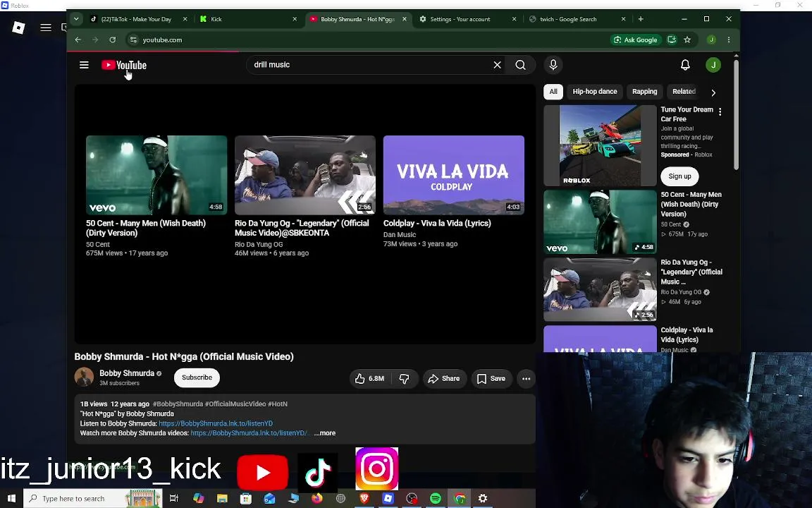The width and height of the screenshot is (812, 508).
Task: Open options menu for Roblox sponsored ad
Action: pos(720,111)
